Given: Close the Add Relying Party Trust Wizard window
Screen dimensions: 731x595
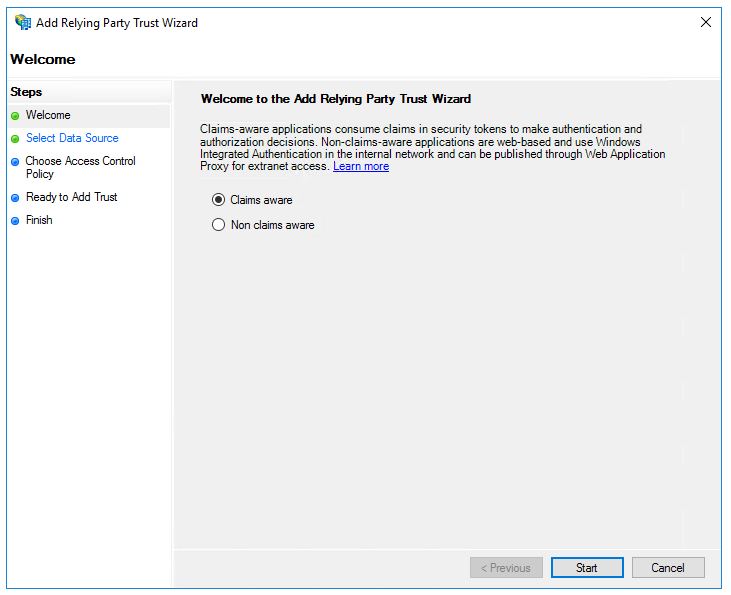Looking at the screenshot, I should pos(706,22).
